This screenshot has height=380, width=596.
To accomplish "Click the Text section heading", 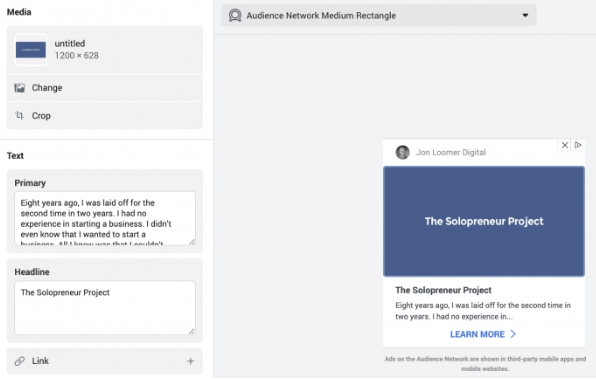I will (x=15, y=155).
